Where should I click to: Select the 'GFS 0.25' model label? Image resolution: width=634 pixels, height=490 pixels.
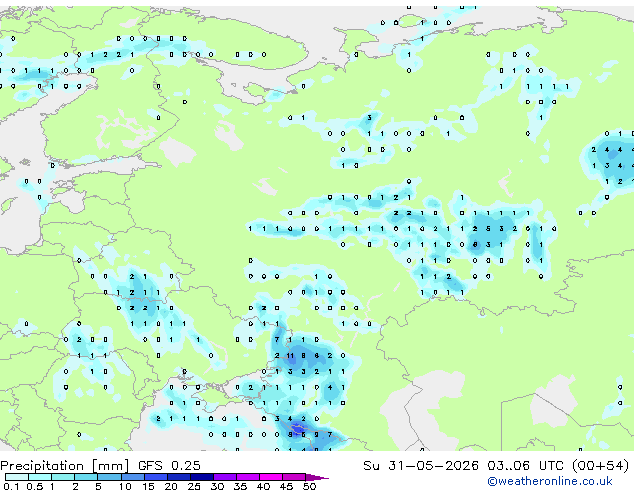tap(169, 466)
